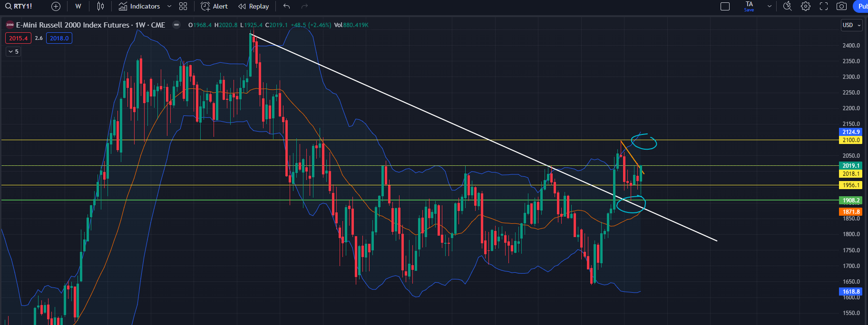Click the +48.5 (+2.46%) change text
This screenshot has width=868, height=325.
click(x=311, y=25)
